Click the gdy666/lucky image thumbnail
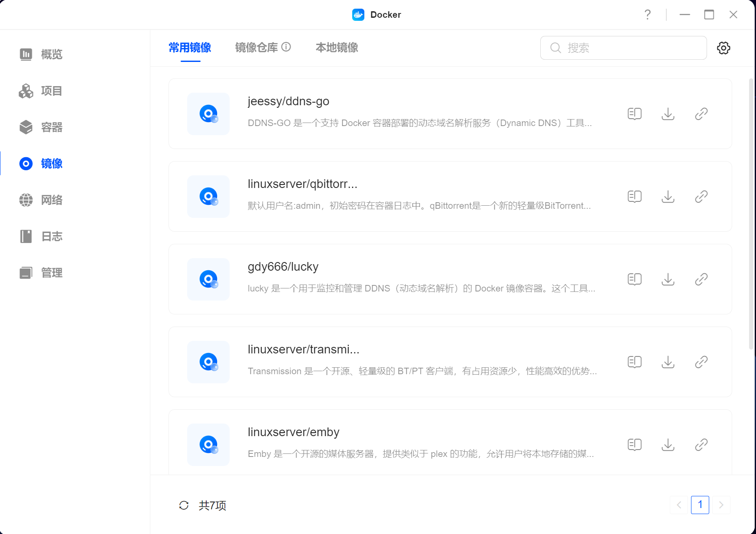 [x=208, y=279]
